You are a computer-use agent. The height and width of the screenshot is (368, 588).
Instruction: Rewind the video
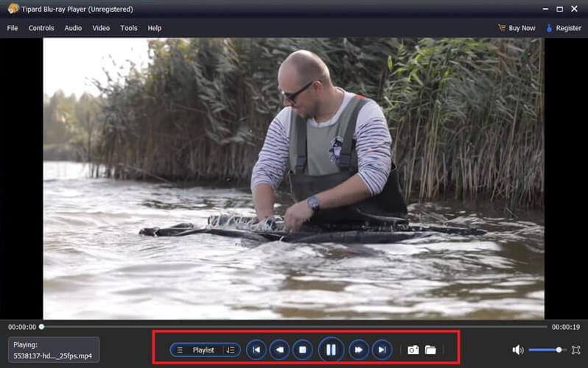279,350
